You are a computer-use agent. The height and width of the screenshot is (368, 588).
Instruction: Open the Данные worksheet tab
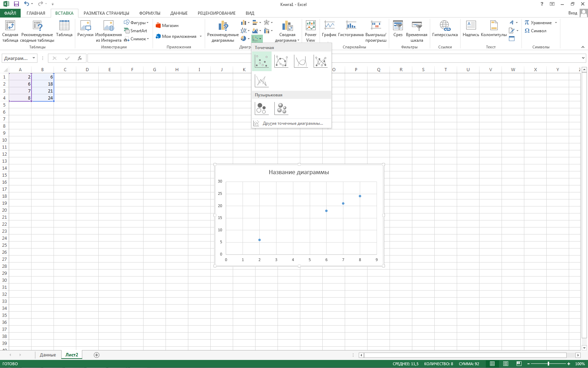48,355
